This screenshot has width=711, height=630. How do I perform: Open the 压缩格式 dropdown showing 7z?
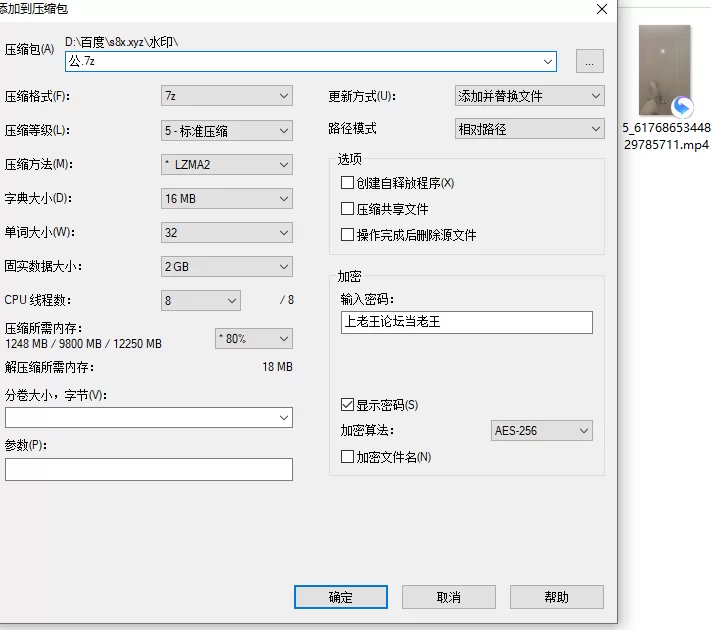[227, 96]
